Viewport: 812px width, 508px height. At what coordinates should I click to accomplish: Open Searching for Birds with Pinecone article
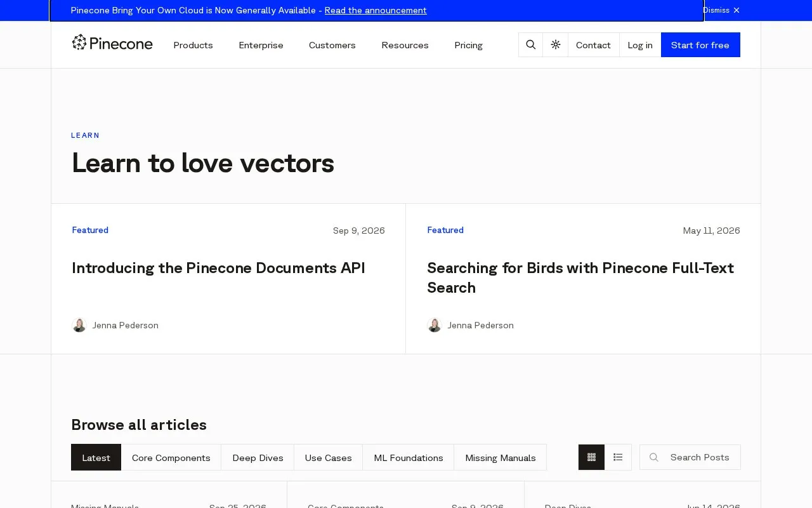pos(580,277)
